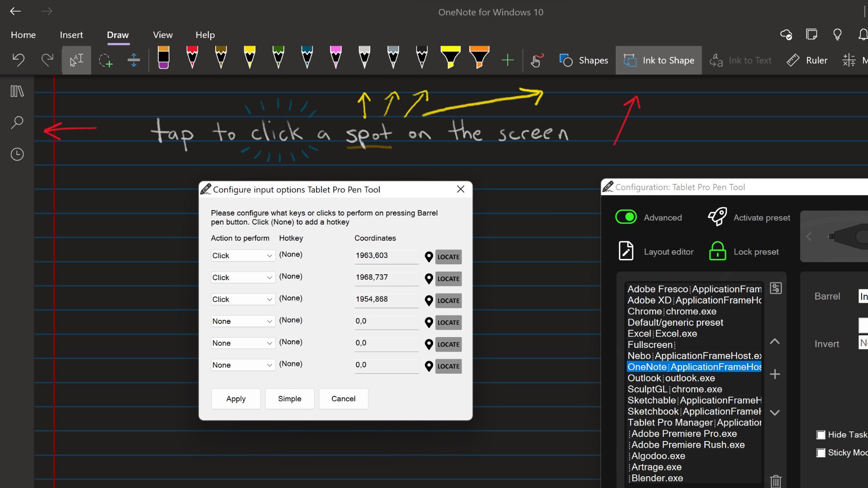Select the red pen
The width and height of the screenshot is (868, 488).
coord(192,58)
